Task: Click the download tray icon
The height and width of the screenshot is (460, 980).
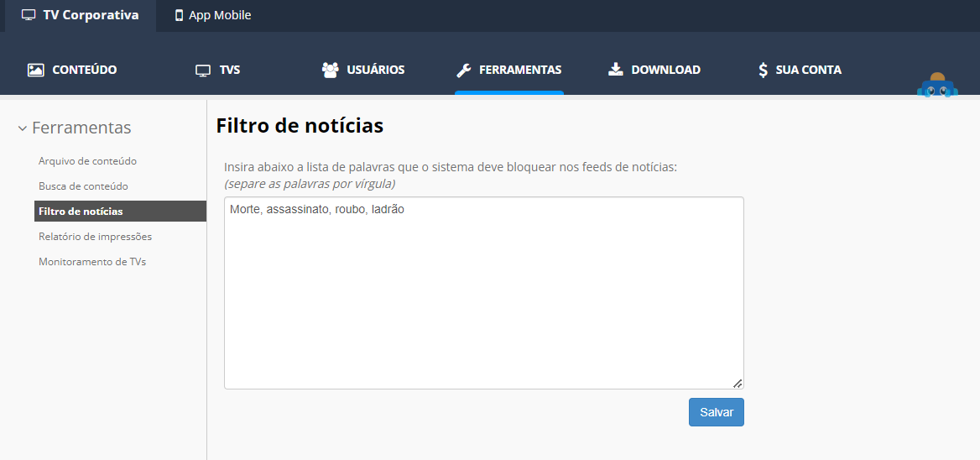Action: [616, 70]
